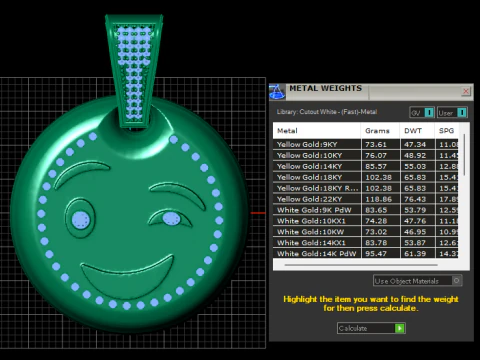480x360 pixels.
Task: Click the 118.86 grams value
Action: click(378, 199)
